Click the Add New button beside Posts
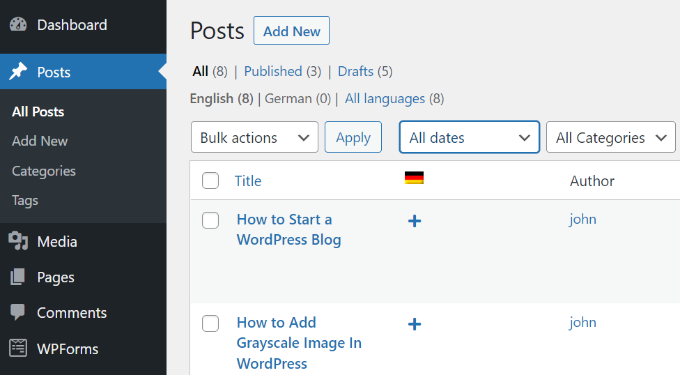680x375 pixels. [x=291, y=31]
